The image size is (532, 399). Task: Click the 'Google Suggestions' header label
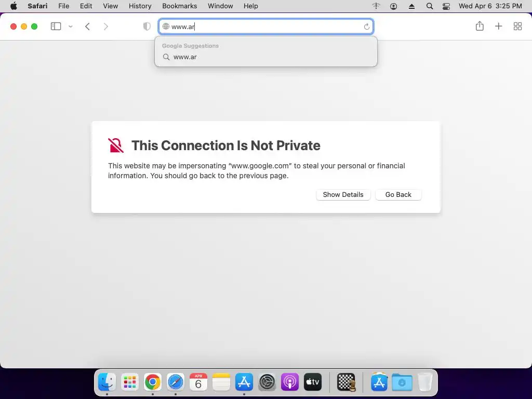tap(190, 46)
